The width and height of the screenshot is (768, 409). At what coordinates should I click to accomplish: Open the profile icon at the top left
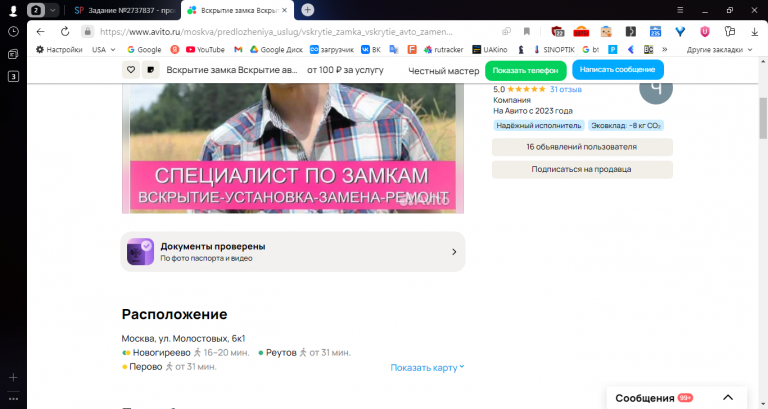[x=13, y=10]
